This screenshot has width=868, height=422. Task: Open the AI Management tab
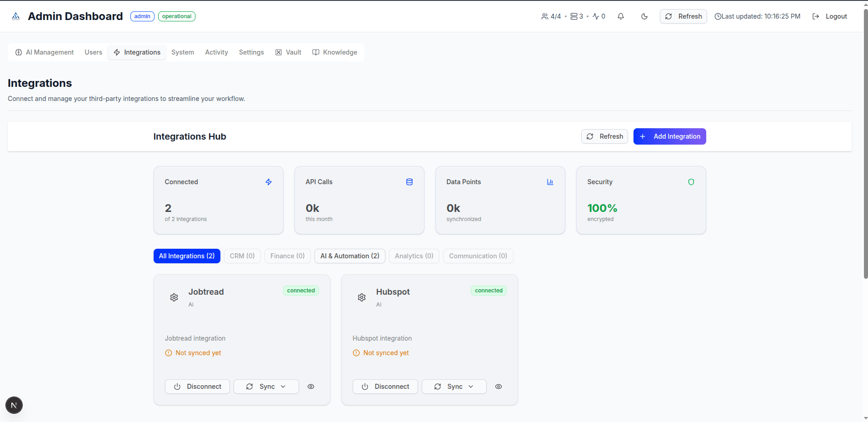coord(44,52)
